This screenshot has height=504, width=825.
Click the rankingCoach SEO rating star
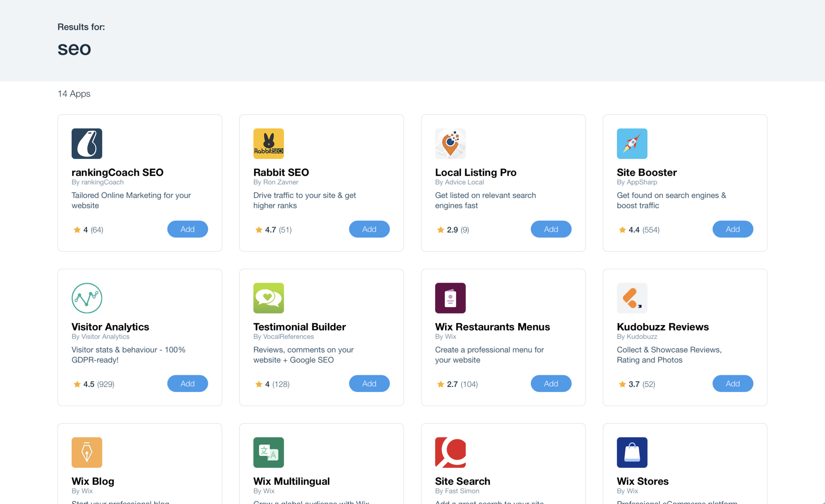(77, 230)
